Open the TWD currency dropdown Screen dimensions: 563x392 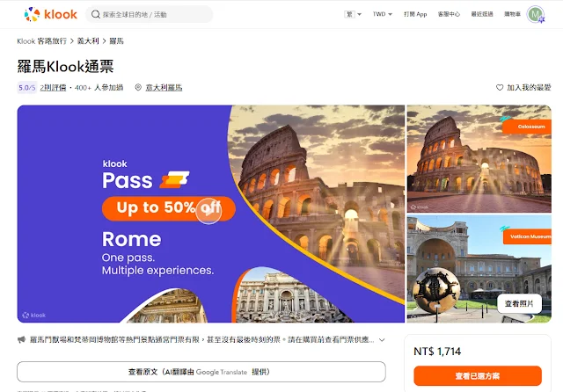383,14
